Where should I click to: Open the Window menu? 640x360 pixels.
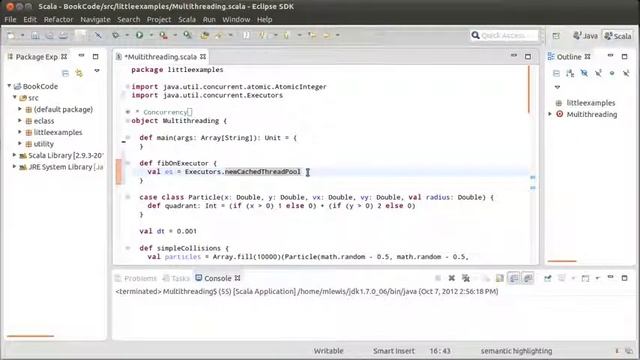236,20
